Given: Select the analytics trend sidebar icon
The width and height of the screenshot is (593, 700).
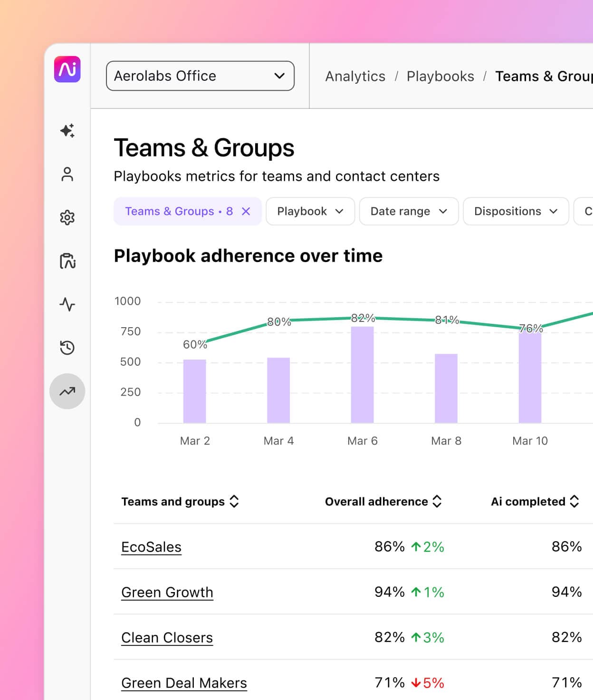Looking at the screenshot, I should coord(67,391).
